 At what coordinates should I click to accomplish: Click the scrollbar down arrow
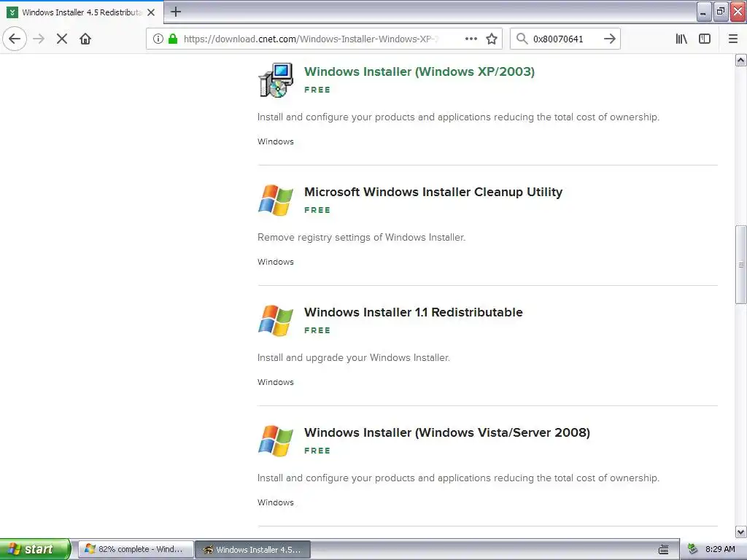point(741,532)
